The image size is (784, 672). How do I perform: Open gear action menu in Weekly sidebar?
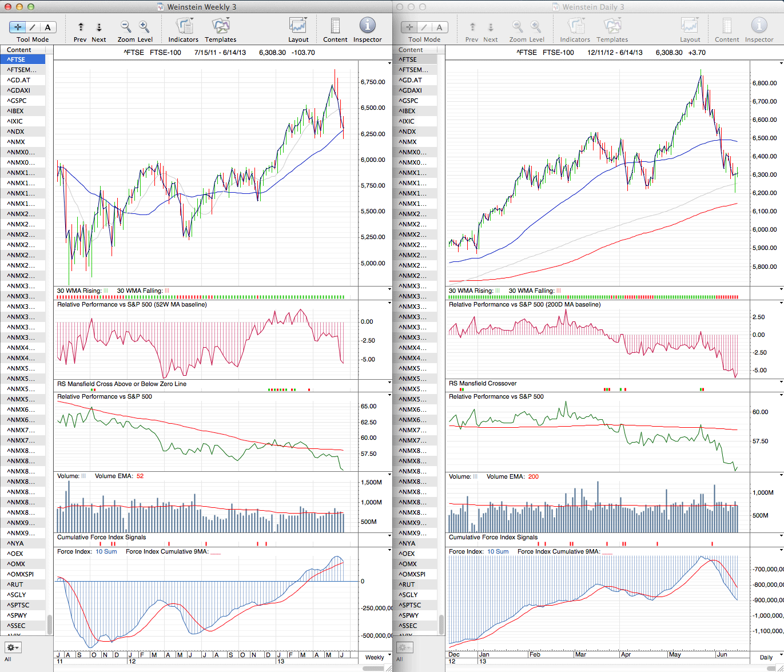pos(13,647)
